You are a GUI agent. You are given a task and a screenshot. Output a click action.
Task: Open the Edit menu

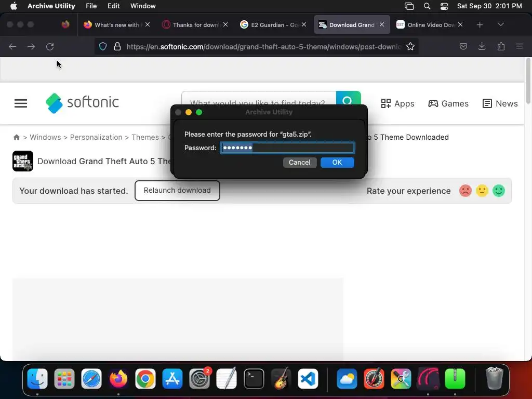tap(114, 6)
